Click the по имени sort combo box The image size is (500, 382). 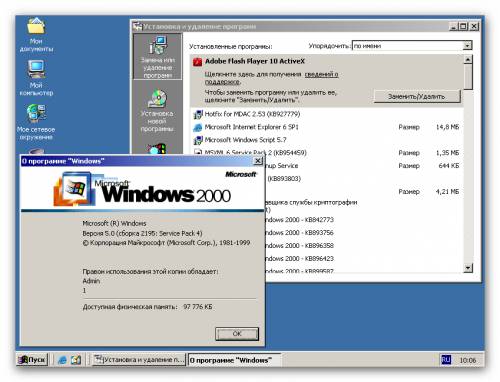pyautogui.click(x=412, y=45)
